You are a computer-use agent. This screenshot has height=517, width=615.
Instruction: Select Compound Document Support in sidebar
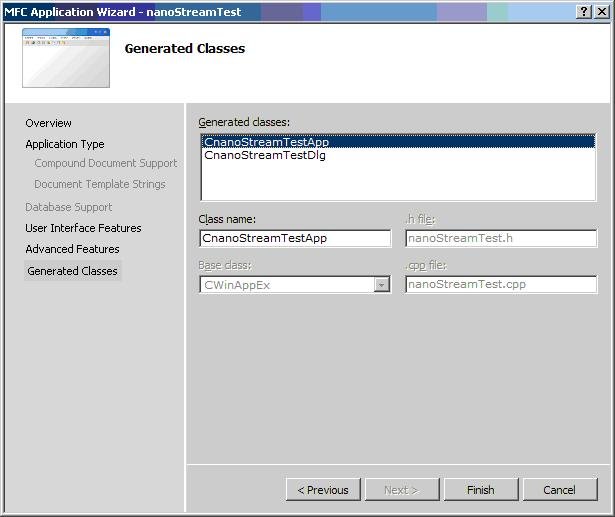coord(105,163)
